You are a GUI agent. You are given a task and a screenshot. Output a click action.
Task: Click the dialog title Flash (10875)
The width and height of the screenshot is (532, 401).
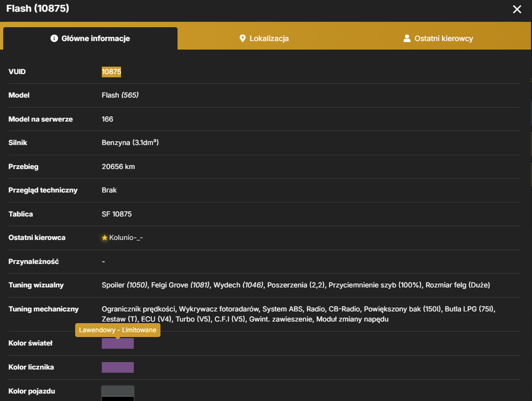pyautogui.click(x=37, y=9)
